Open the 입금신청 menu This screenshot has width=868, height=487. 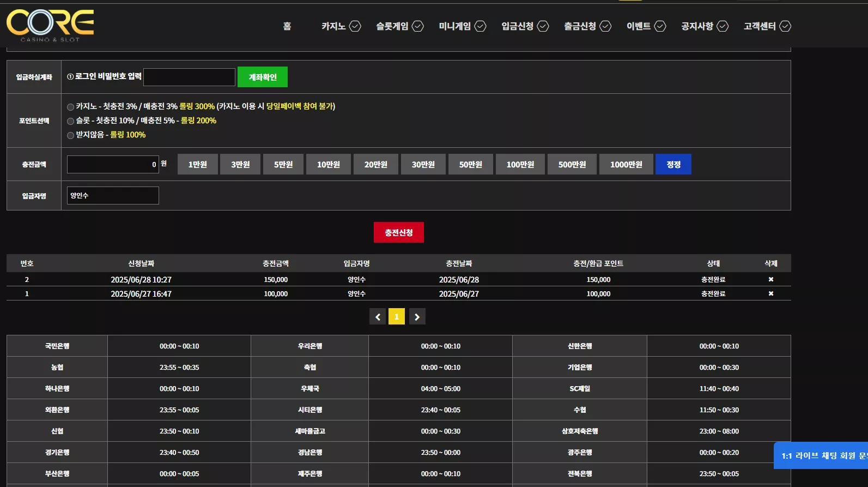click(x=518, y=26)
